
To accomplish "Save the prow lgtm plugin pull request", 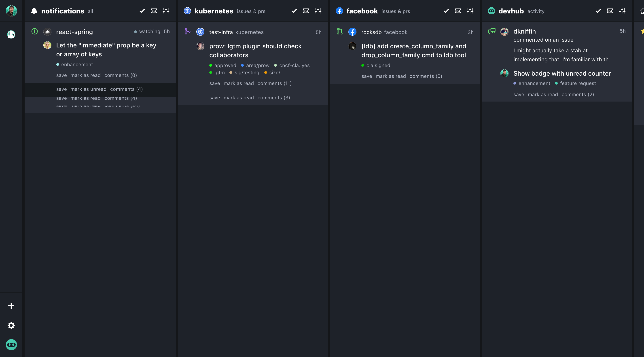I will click(x=214, y=83).
